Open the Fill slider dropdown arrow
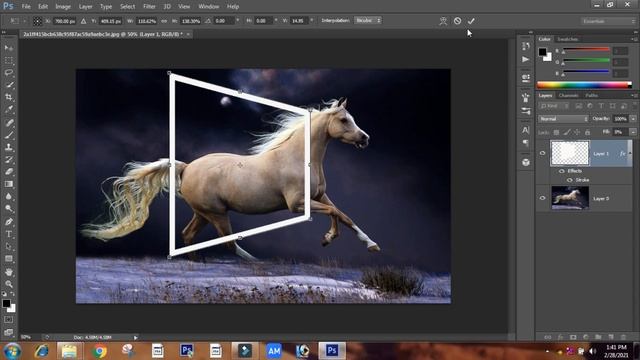The image size is (640, 360). point(633,132)
